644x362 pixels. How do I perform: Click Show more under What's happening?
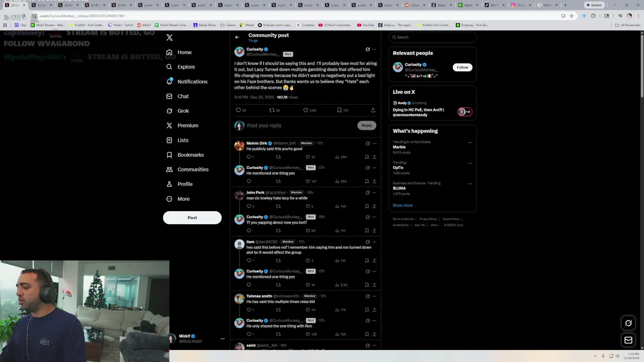[403, 205]
